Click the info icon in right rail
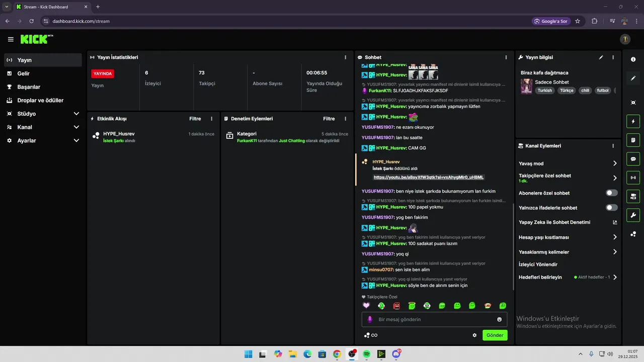Screen dimensions: 644x362 (x=633, y=59)
